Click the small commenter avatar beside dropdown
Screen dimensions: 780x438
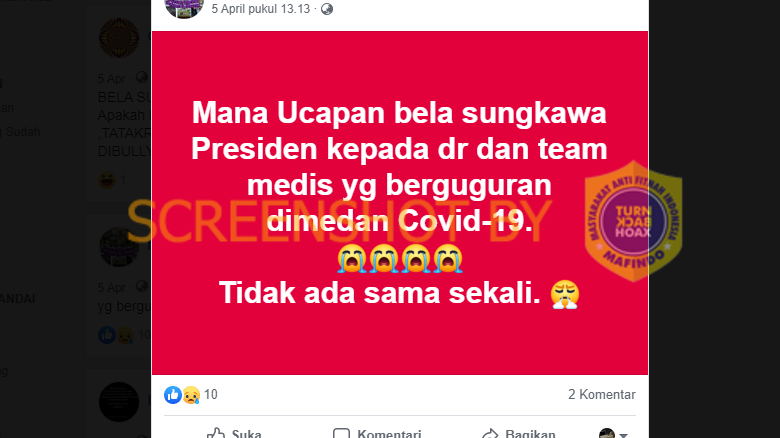(606, 433)
